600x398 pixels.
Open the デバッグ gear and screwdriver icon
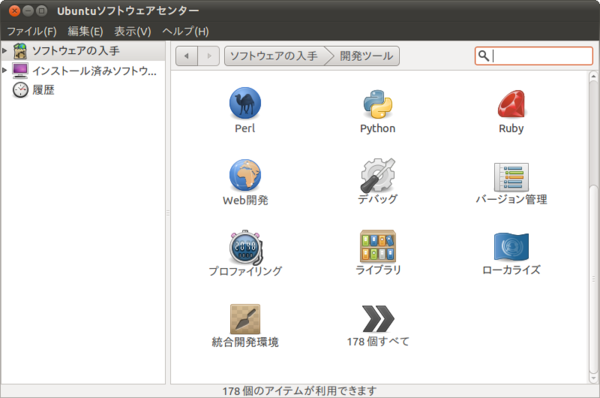click(x=378, y=175)
